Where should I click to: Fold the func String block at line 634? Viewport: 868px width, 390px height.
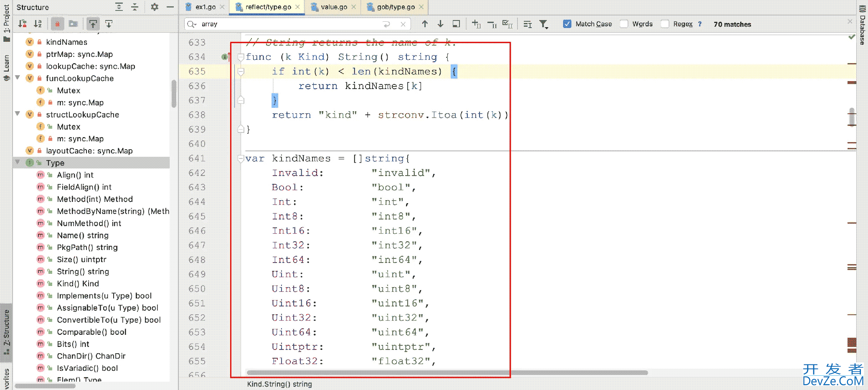coord(241,57)
